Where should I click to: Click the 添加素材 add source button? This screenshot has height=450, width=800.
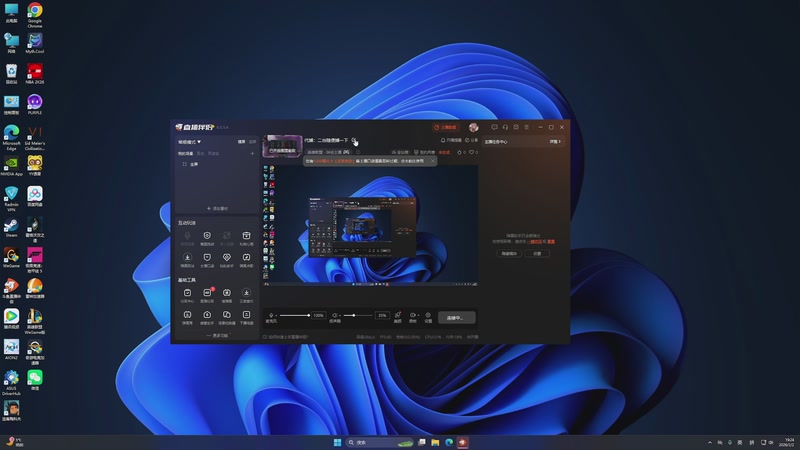(x=217, y=208)
